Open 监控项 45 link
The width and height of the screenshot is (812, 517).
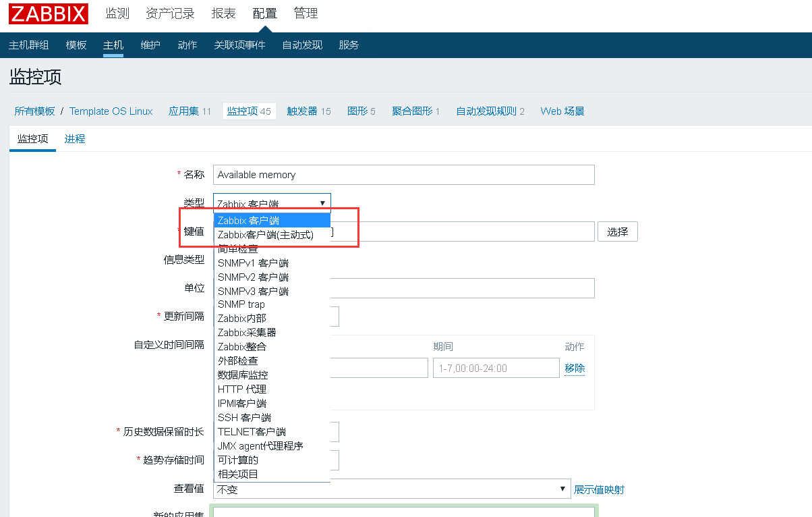click(x=249, y=111)
